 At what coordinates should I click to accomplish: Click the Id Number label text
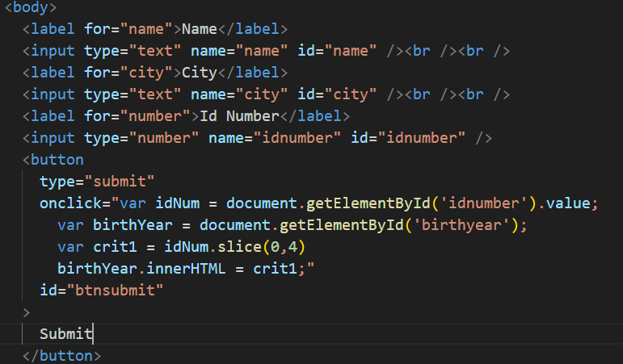coord(240,116)
